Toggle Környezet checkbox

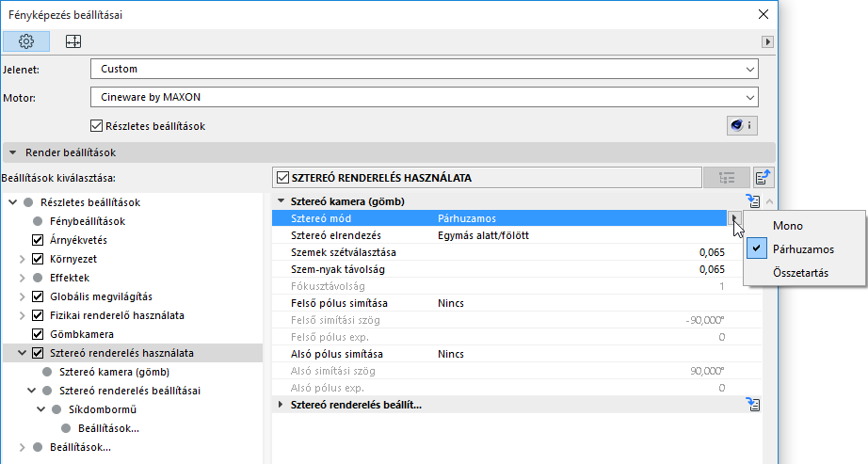38,259
